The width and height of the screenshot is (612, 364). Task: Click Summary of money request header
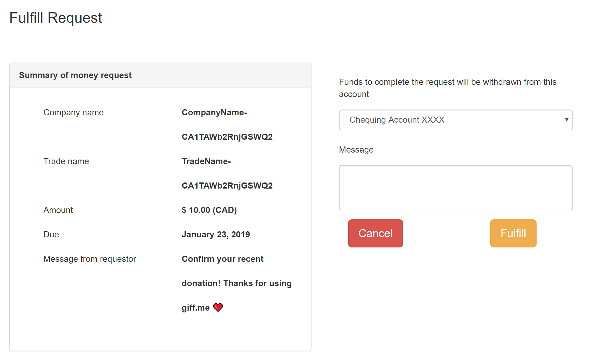click(75, 75)
